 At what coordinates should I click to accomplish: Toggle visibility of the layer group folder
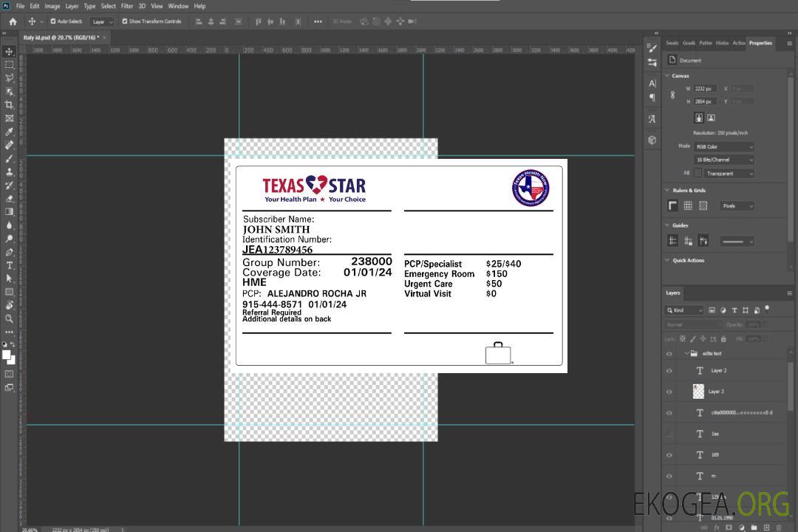point(669,353)
